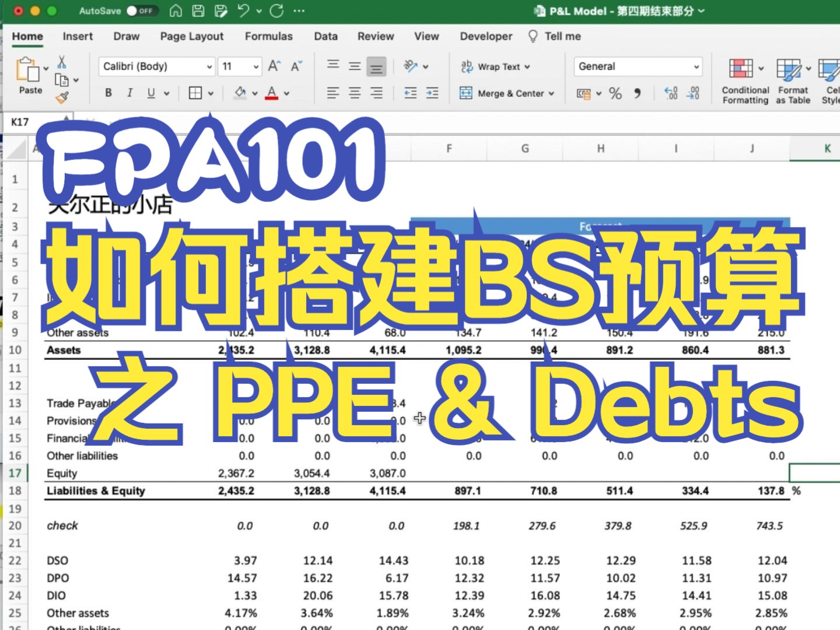
Task: Click the Middle Align icon
Action: (x=355, y=66)
